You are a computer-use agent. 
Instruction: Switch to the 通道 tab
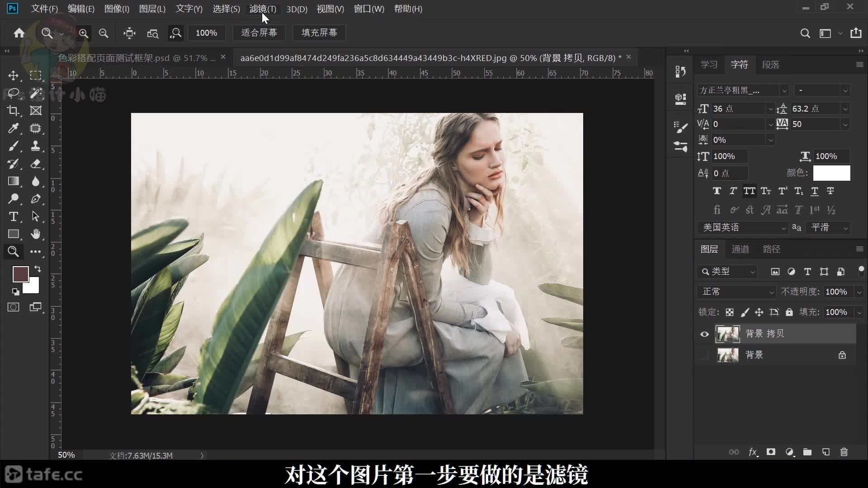(740, 249)
